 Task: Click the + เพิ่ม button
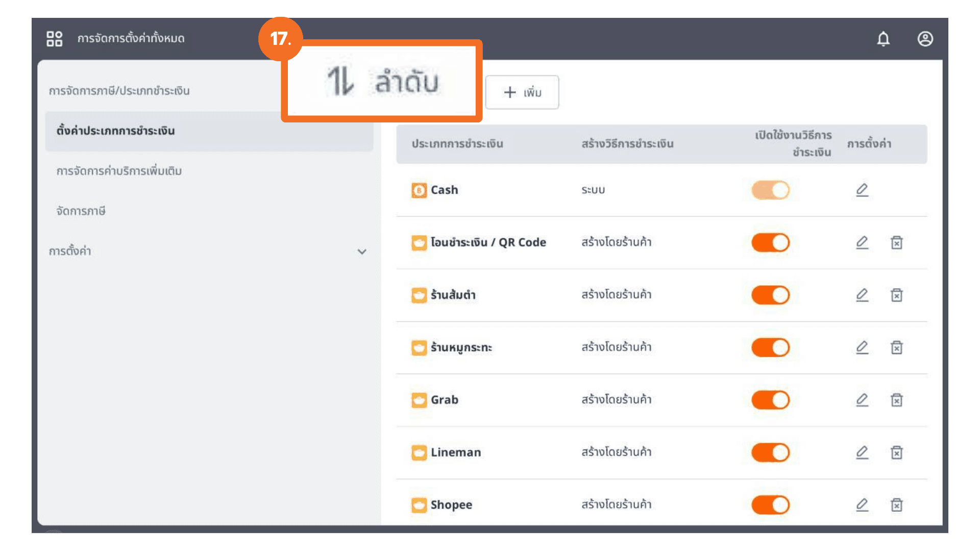(522, 92)
